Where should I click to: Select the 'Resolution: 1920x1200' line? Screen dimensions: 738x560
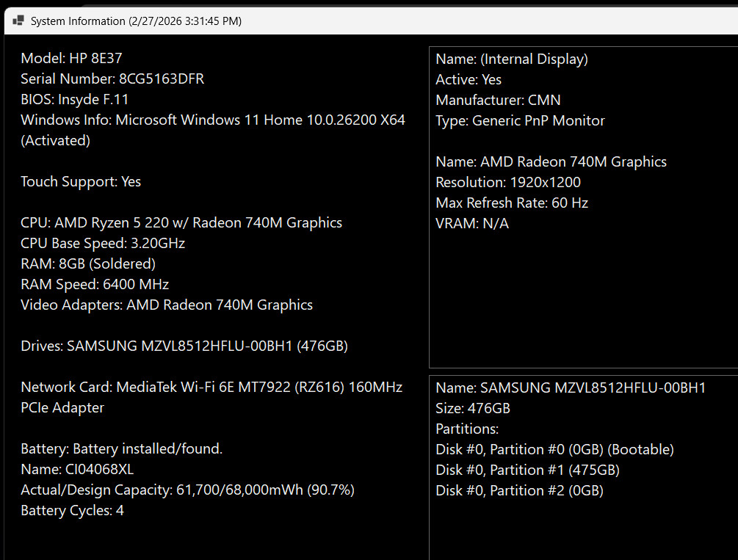pyautogui.click(x=508, y=182)
